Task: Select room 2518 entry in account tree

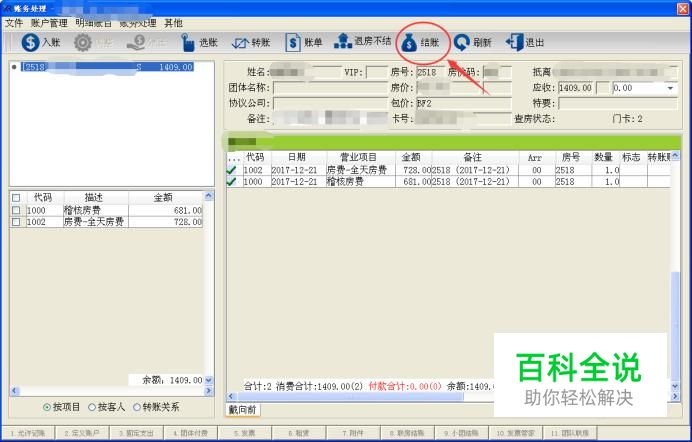Action: point(107,67)
